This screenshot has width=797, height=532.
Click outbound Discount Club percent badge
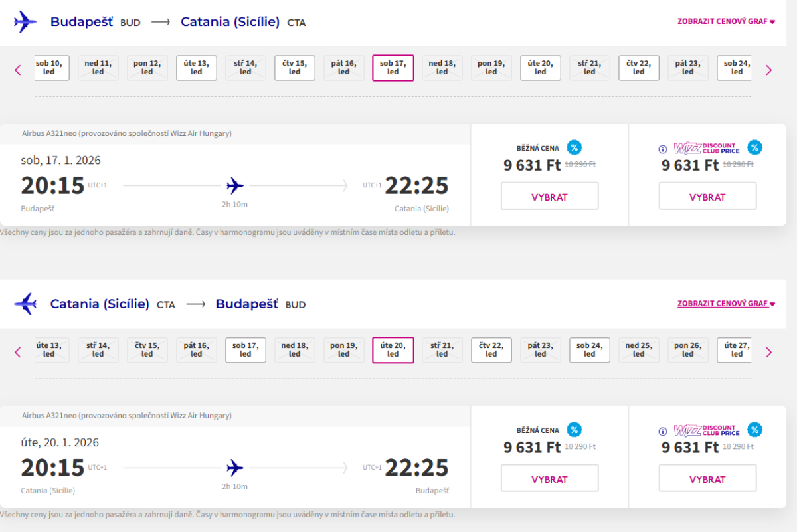pos(754,147)
